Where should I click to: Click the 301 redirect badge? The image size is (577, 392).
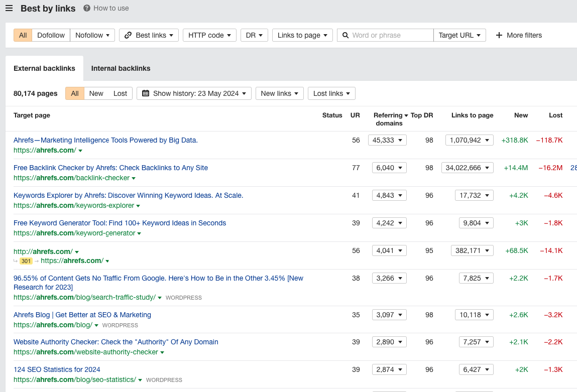pos(26,261)
